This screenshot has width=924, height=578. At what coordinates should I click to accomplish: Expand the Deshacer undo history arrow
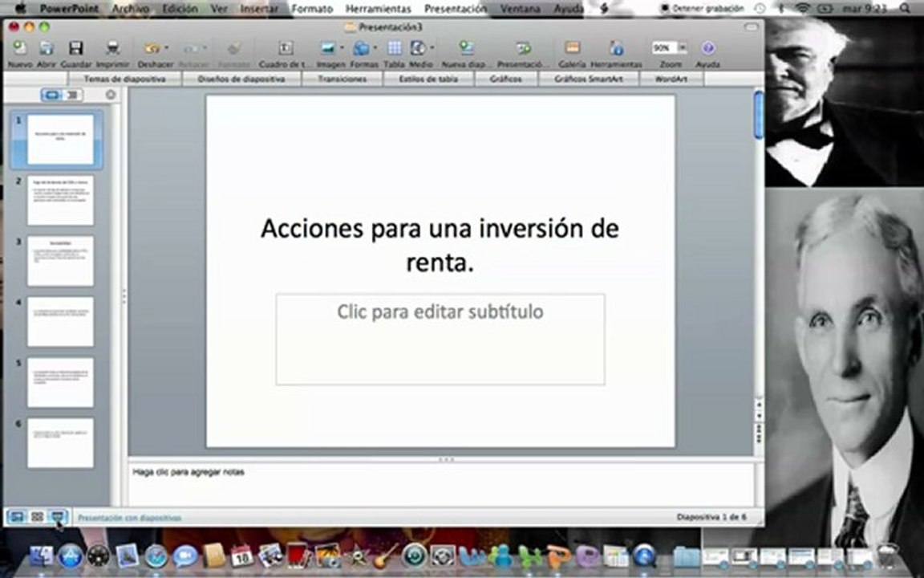(167, 48)
